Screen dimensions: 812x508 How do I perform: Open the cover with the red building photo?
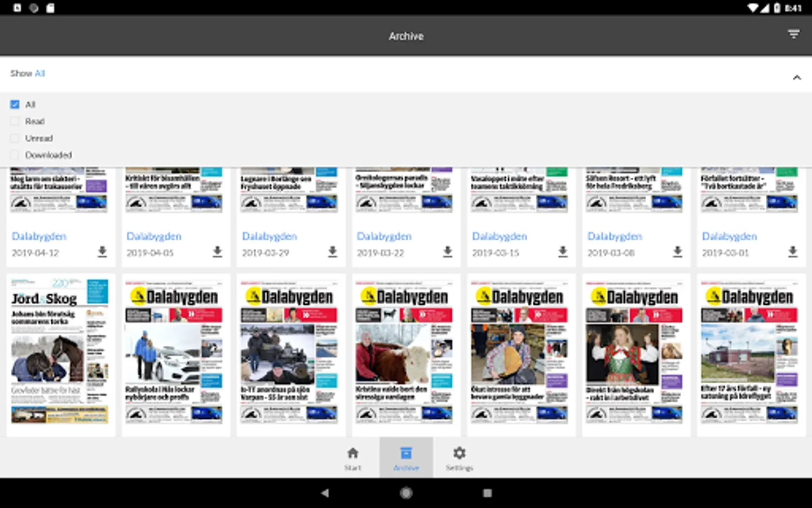tap(749, 351)
